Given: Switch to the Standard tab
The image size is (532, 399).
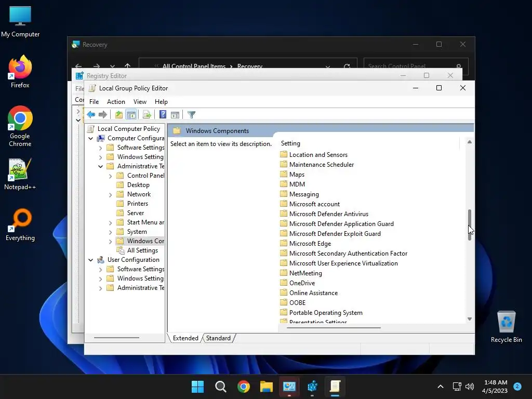Looking at the screenshot, I should (218, 338).
